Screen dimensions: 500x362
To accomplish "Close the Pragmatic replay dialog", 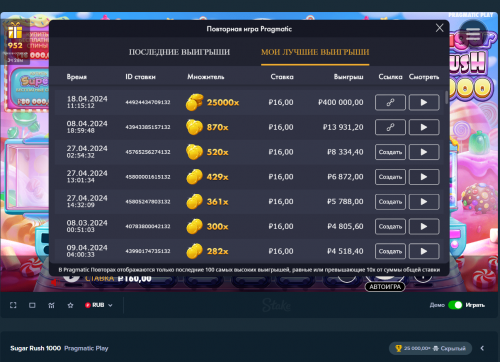I will 439,28.
